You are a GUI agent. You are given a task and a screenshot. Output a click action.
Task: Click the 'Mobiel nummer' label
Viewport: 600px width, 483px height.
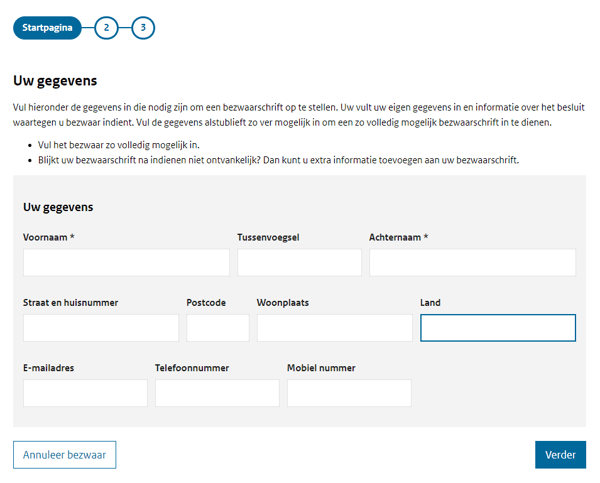(321, 368)
